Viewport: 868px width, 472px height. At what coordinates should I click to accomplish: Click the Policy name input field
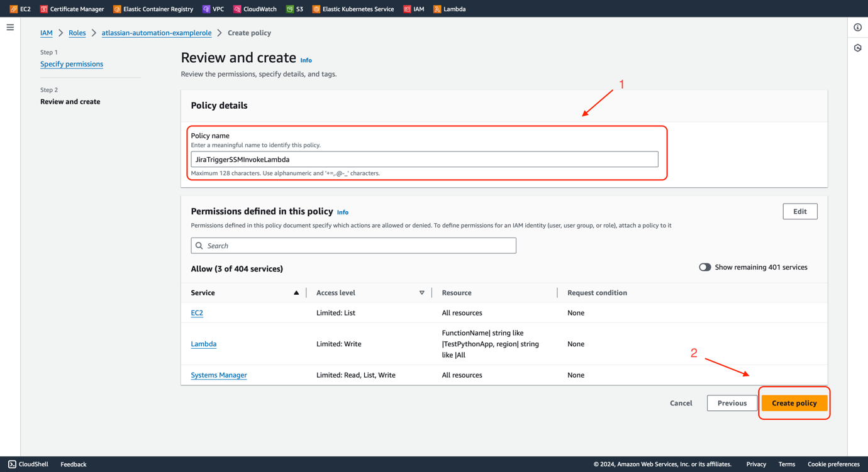coord(425,160)
